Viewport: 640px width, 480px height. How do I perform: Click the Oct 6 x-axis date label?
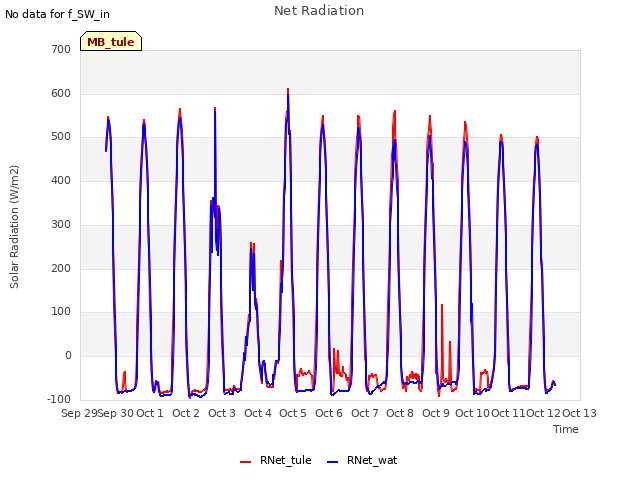pos(329,413)
